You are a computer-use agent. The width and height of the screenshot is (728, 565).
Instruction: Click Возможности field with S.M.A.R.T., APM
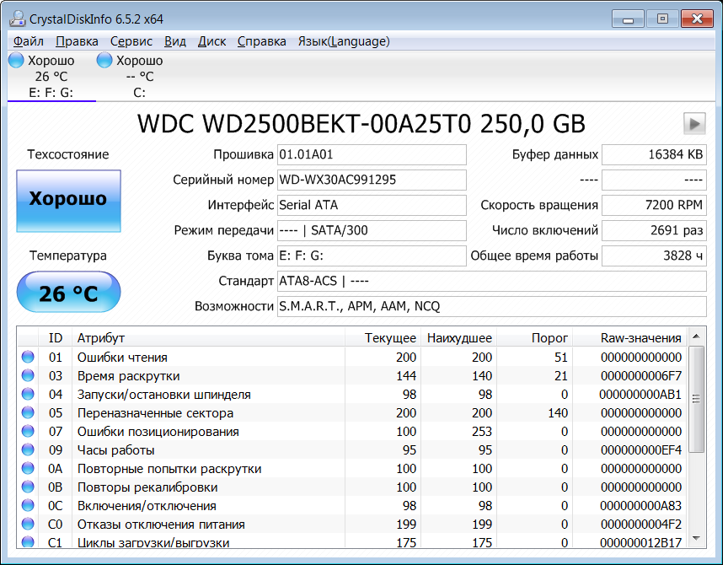(x=492, y=306)
